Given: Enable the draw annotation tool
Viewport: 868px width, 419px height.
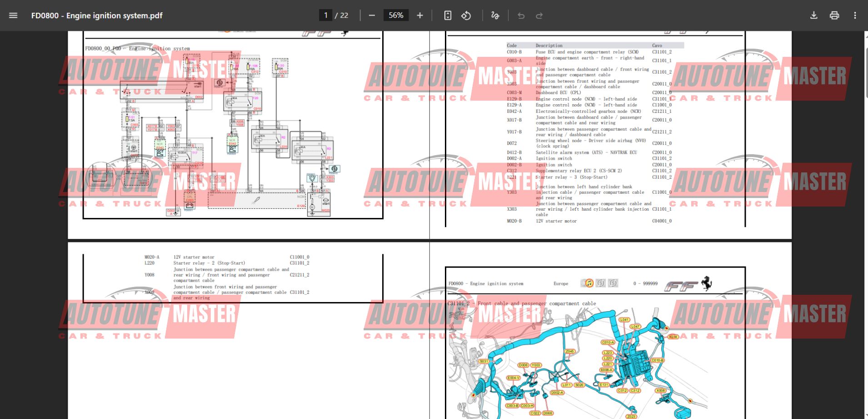Looking at the screenshot, I should click(495, 15).
